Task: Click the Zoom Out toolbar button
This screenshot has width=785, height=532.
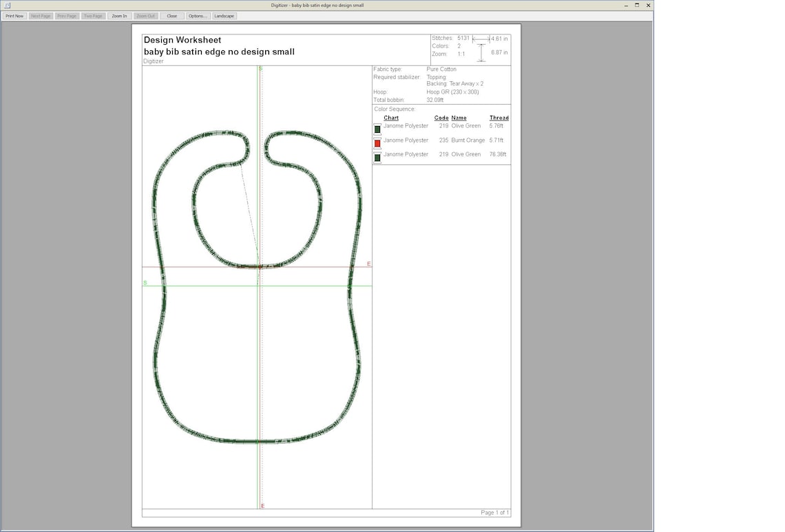Action: 145,15
